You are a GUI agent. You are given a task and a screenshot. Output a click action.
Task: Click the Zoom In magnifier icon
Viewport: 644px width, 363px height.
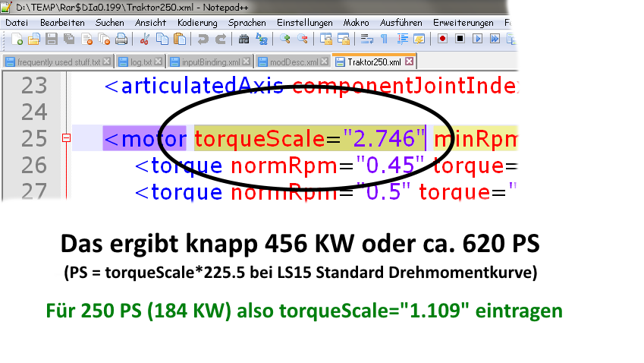284,39
